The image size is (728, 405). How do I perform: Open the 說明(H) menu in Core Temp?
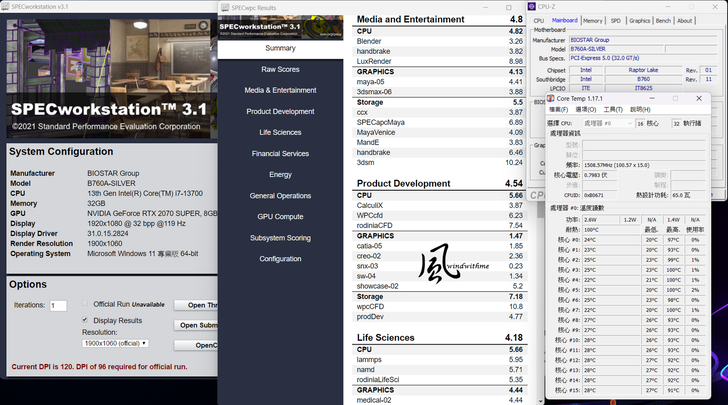(640, 110)
